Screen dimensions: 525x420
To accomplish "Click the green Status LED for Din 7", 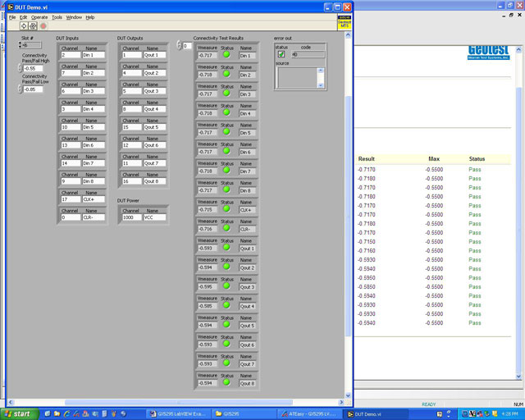I will (x=226, y=170).
